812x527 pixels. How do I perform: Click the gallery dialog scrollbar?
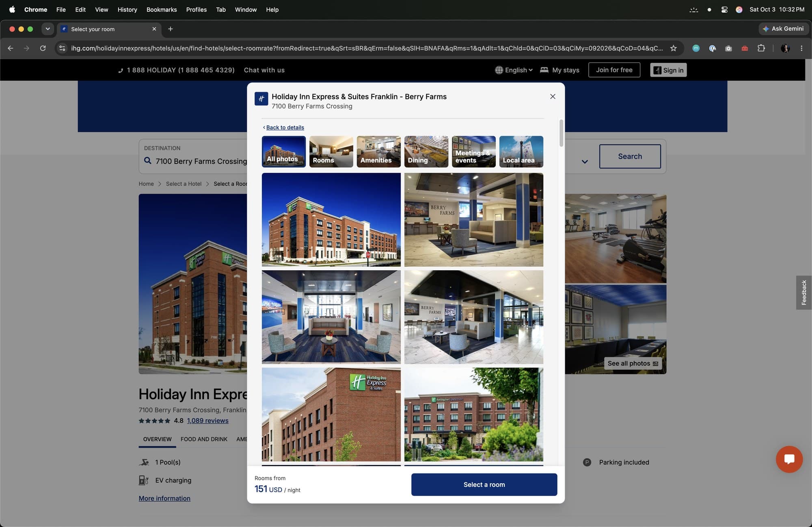click(x=561, y=133)
